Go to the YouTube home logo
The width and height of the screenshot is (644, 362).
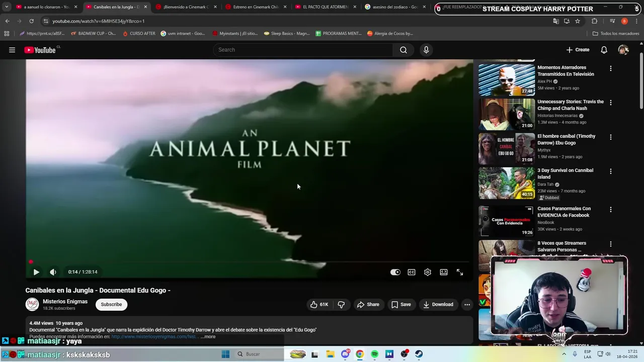click(40, 50)
